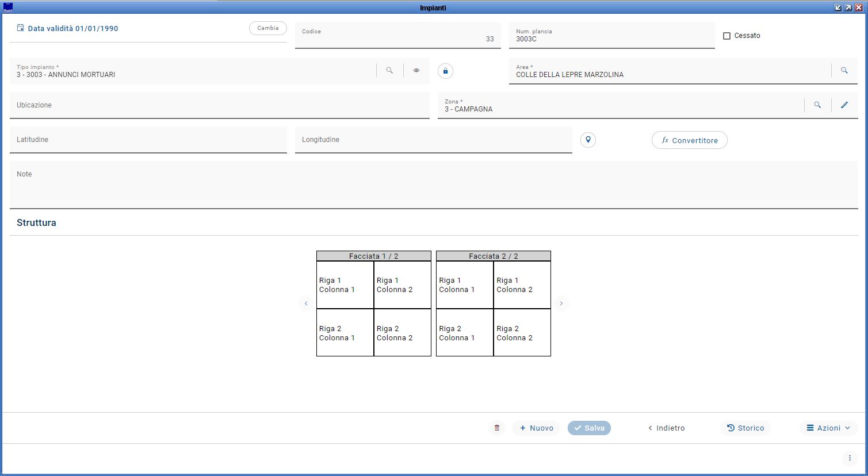Click the Cambia button
This screenshot has height=476, width=868.
(268, 28)
